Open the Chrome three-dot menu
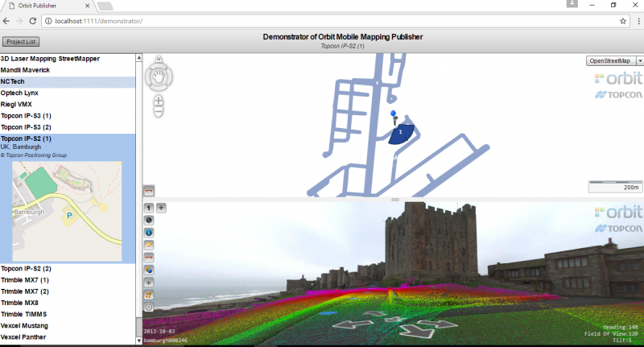Screen dimensions: 644x347 638,21
